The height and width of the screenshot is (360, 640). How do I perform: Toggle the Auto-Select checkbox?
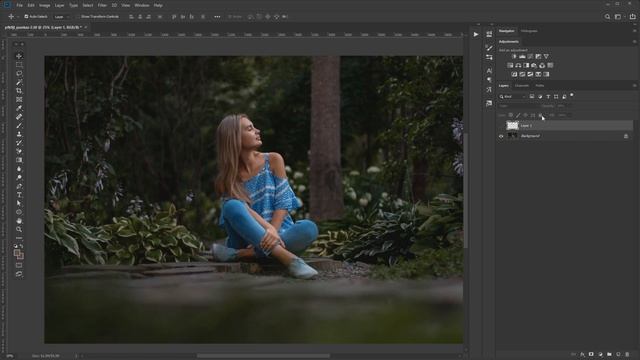pyautogui.click(x=26, y=17)
